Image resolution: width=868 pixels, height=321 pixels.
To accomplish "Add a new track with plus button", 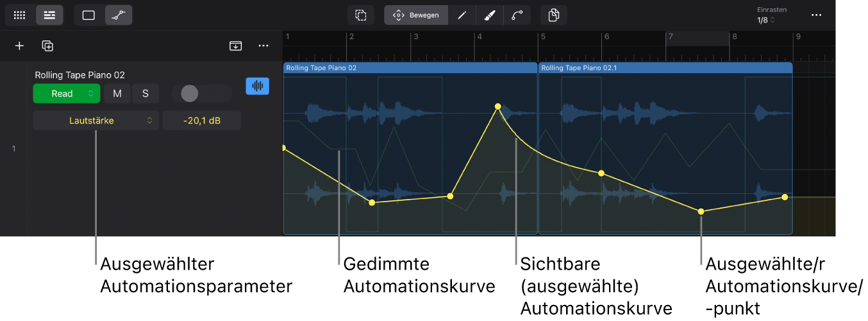I will [x=20, y=46].
